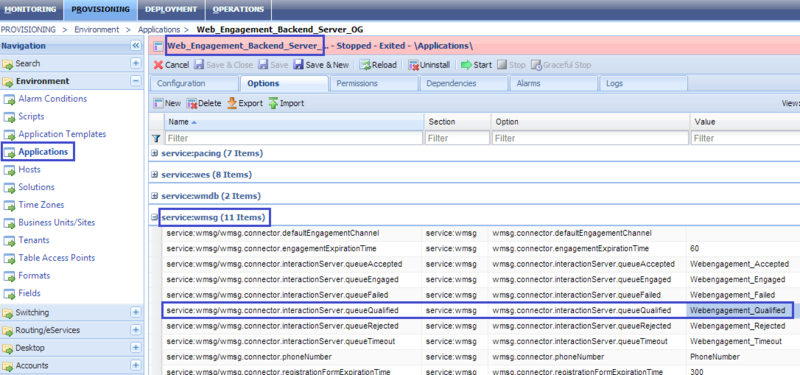800x375 pixels.
Task: Select Alarm Conditions in navigation
Action: (53, 98)
